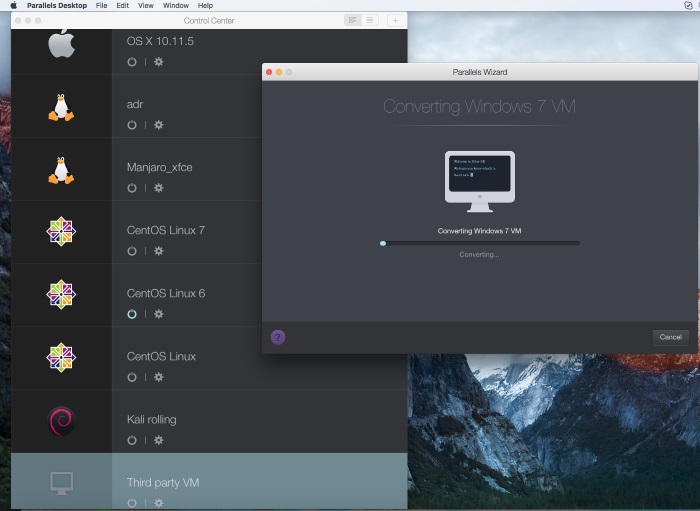Open the Window menu
Screen dimensions: 700x511
click(175, 5)
